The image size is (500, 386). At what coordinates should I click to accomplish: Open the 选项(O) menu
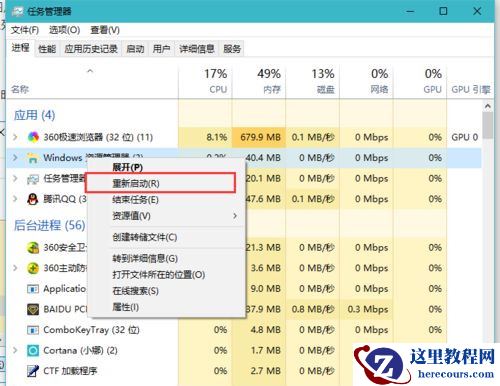click(x=64, y=30)
